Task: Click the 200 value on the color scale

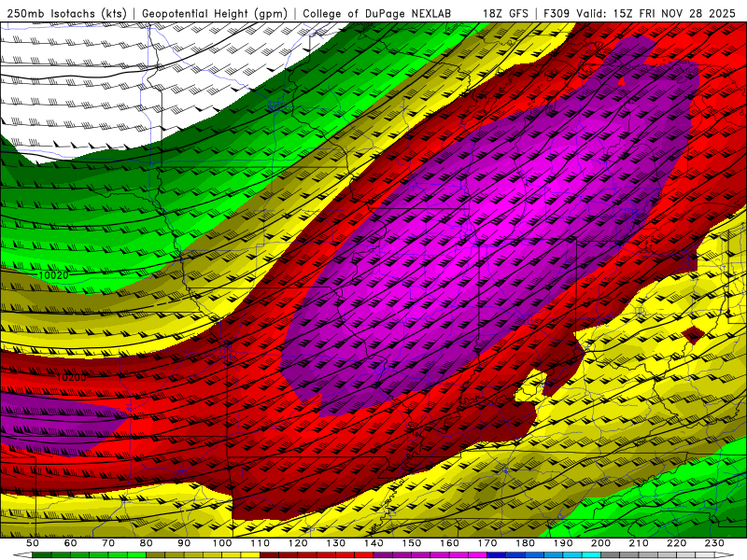Action: click(x=600, y=543)
